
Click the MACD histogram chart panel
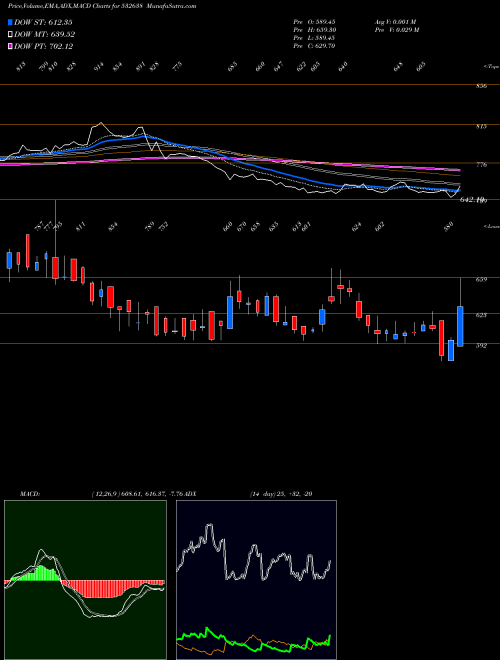pyautogui.click(x=85, y=580)
